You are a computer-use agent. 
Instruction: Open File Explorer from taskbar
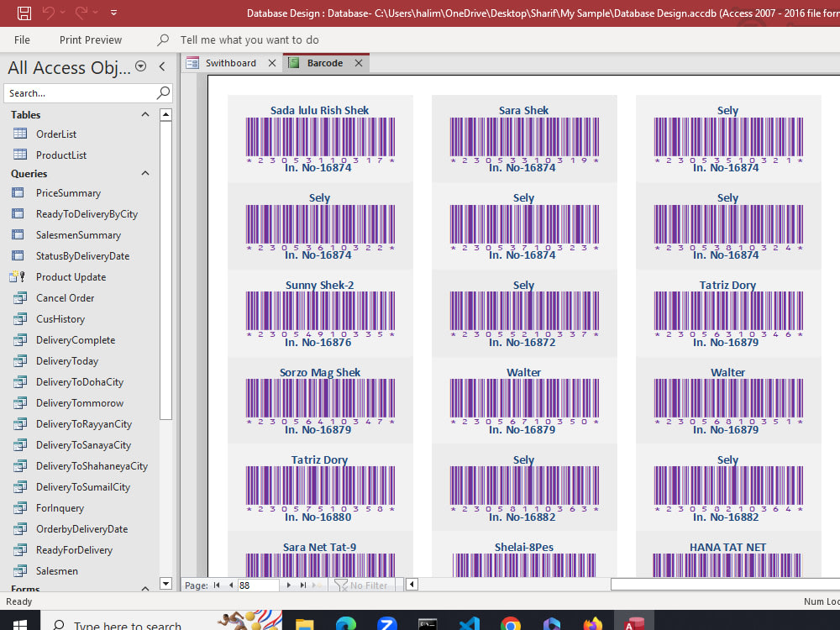pyautogui.click(x=304, y=623)
